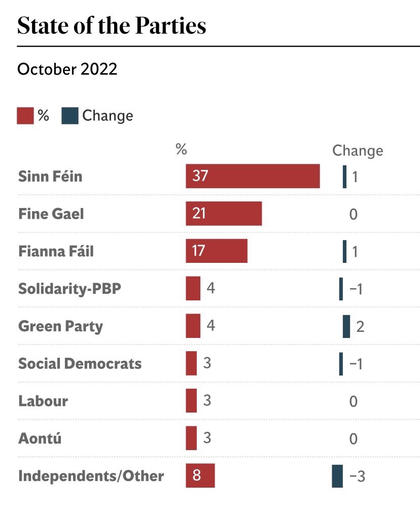Click Sinn Féin's blue change bar
The image size is (420, 511).
pos(345,177)
